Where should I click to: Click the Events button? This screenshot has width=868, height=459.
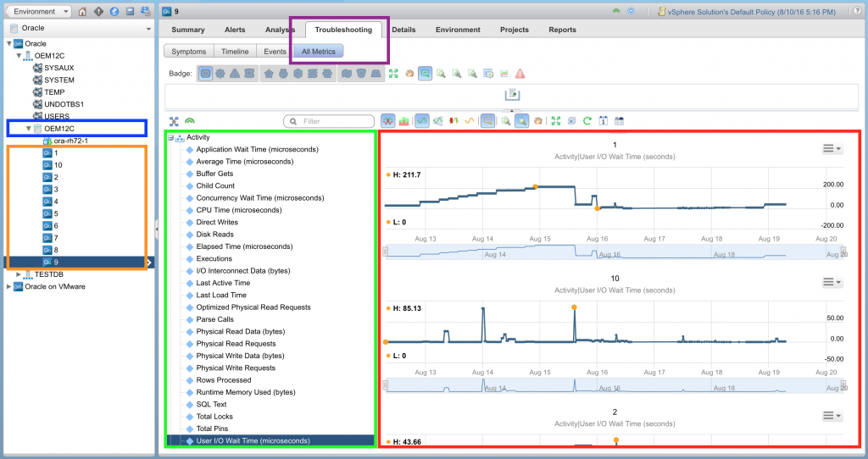[x=275, y=52]
